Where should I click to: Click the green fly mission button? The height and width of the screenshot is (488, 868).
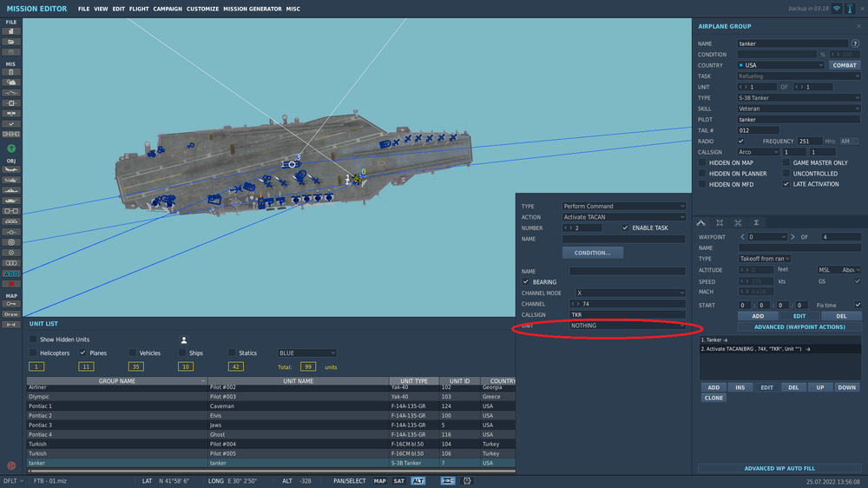coord(11,149)
